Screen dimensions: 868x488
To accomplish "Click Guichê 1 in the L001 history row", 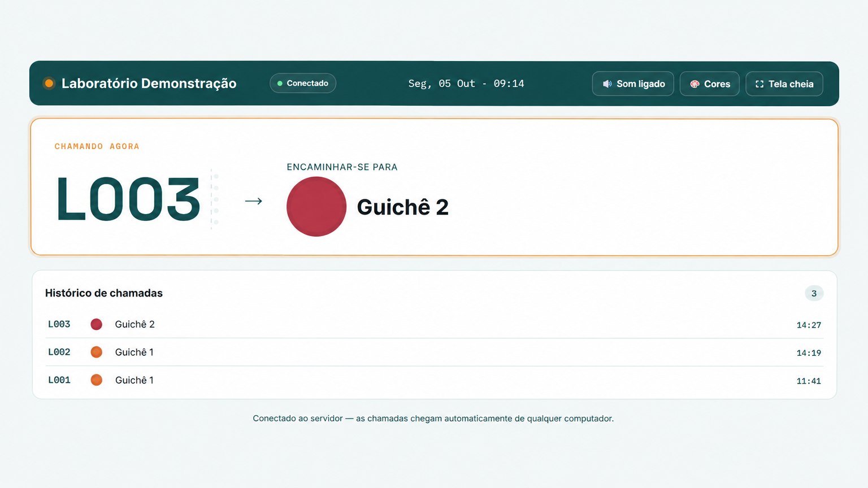I will pos(134,380).
